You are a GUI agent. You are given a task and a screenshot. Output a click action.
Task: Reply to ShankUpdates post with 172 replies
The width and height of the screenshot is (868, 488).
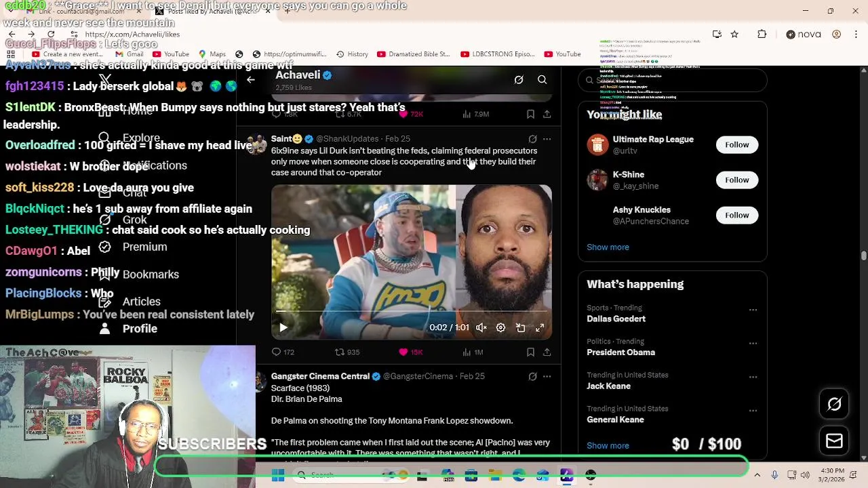pos(283,352)
